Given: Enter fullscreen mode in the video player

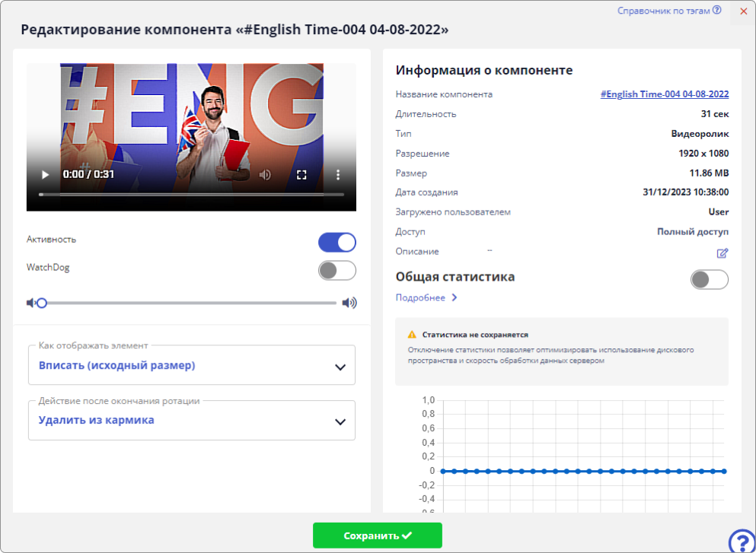Looking at the screenshot, I should tap(301, 174).
